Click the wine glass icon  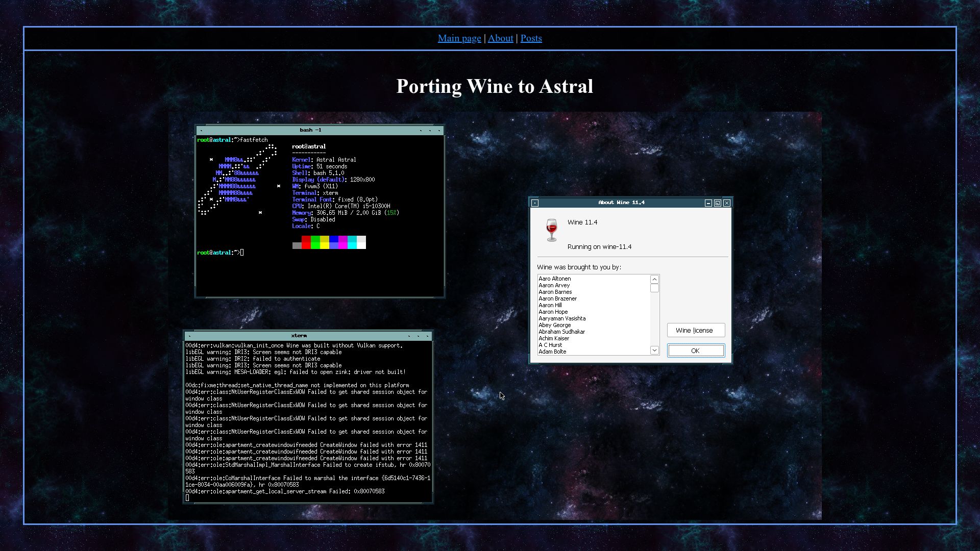(x=552, y=230)
